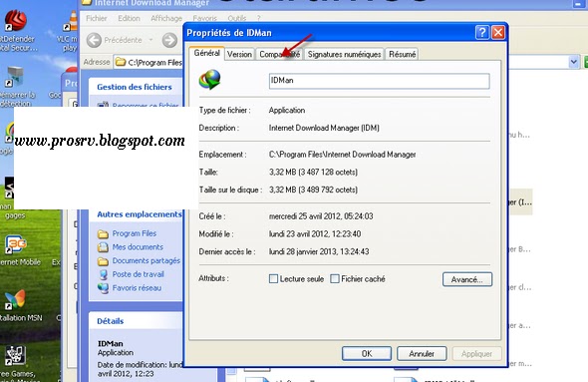Click the Explorer address path field
The width and height of the screenshot is (588, 382).
point(154,62)
